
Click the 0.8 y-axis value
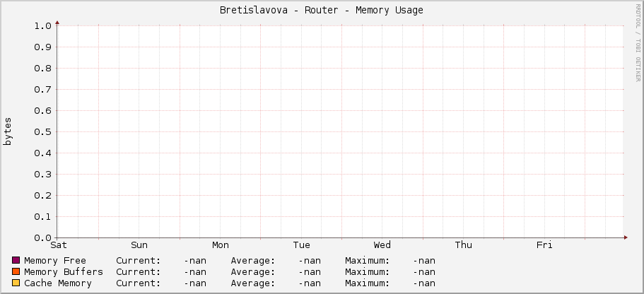click(x=42, y=68)
